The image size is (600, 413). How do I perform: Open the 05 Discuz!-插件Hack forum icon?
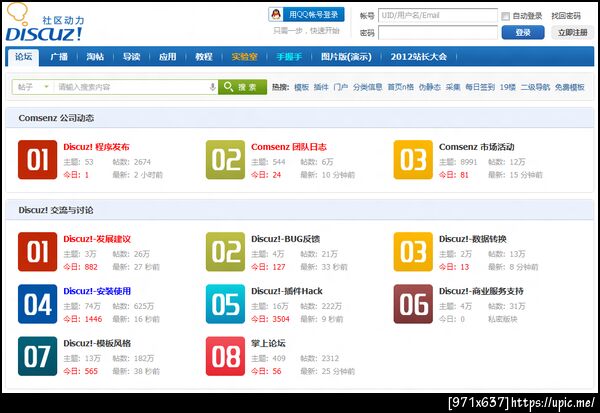click(225, 304)
